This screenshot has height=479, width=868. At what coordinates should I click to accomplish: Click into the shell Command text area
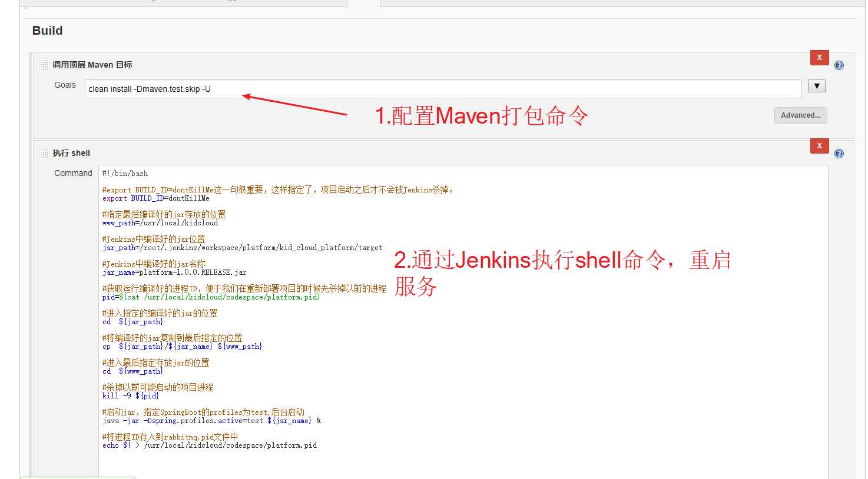(463, 322)
